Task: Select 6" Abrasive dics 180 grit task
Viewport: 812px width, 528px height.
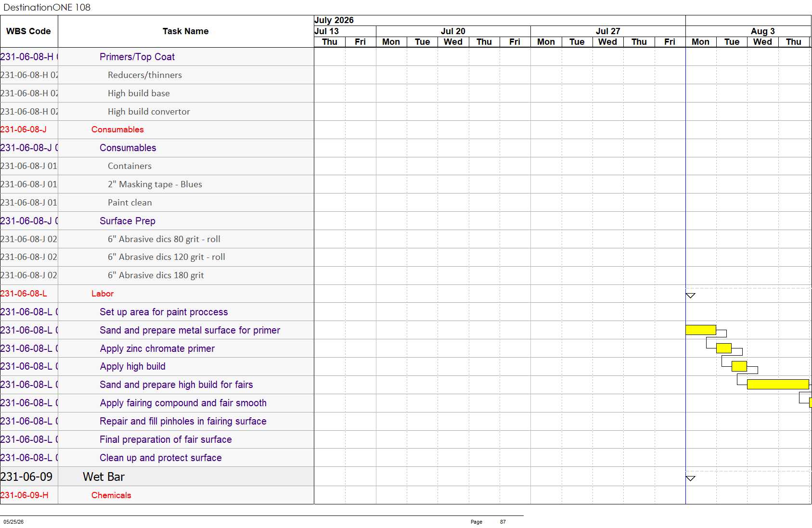Action: pos(157,275)
